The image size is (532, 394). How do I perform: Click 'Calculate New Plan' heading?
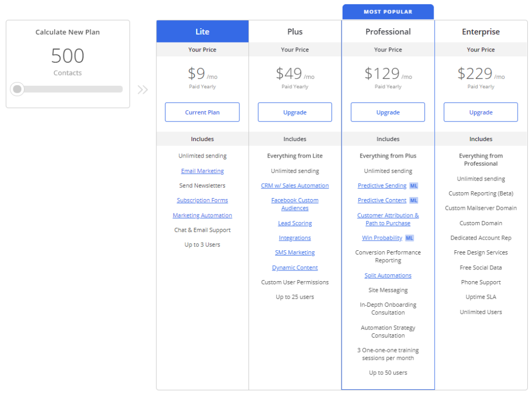click(x=68, y=32)
